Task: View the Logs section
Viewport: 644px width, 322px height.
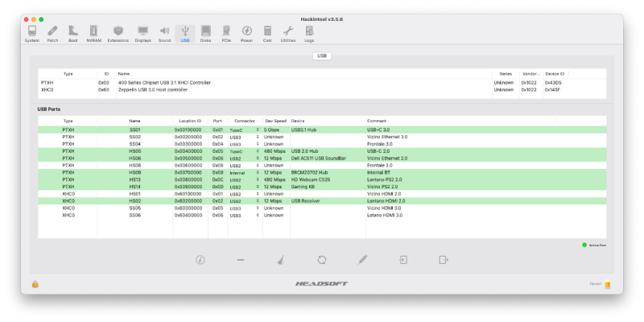Action: [309, 34]
